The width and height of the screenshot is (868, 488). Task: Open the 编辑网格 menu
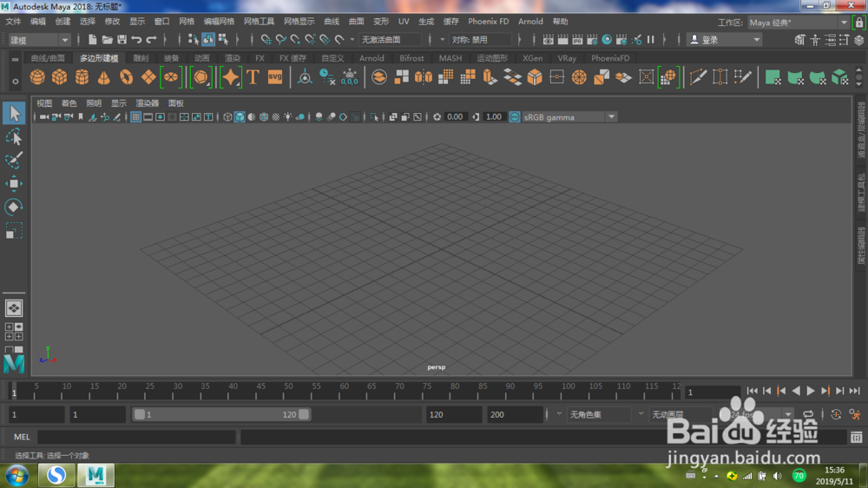219,22
